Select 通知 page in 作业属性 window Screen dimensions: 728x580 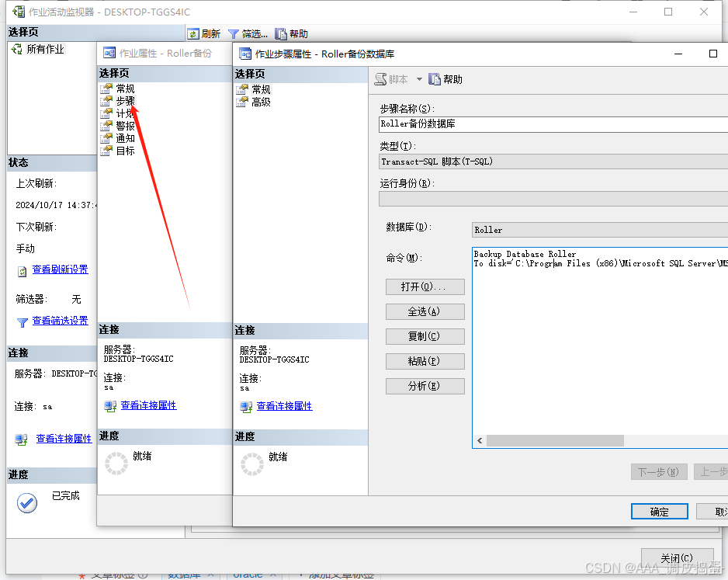[125, 138]
